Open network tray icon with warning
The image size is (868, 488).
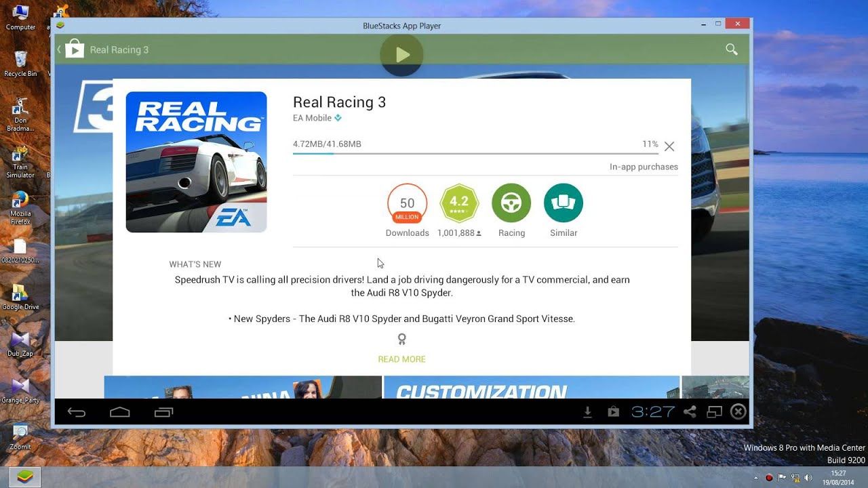tap(795, 478)
